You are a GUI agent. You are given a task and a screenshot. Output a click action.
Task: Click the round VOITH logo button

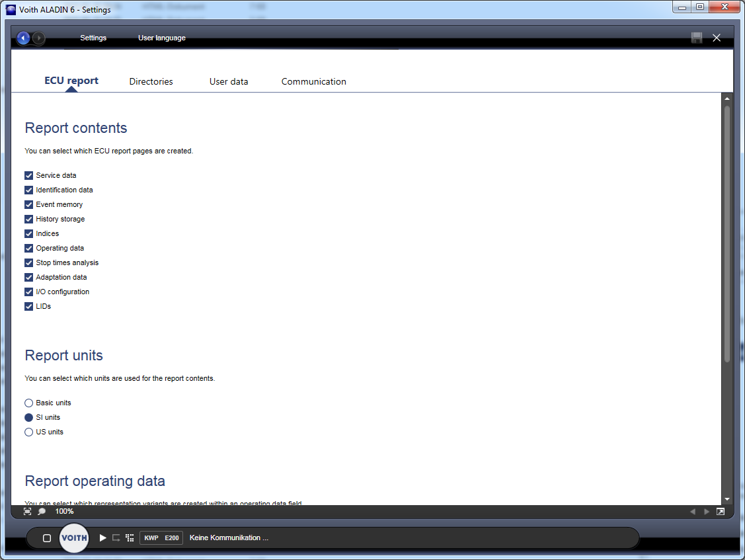pos(74,538)
